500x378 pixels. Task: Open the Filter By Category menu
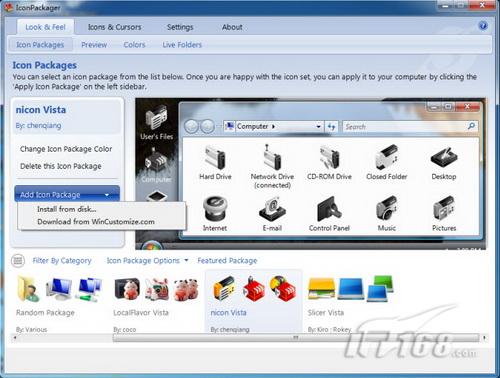pyautogui.click(x=62, y=261)
